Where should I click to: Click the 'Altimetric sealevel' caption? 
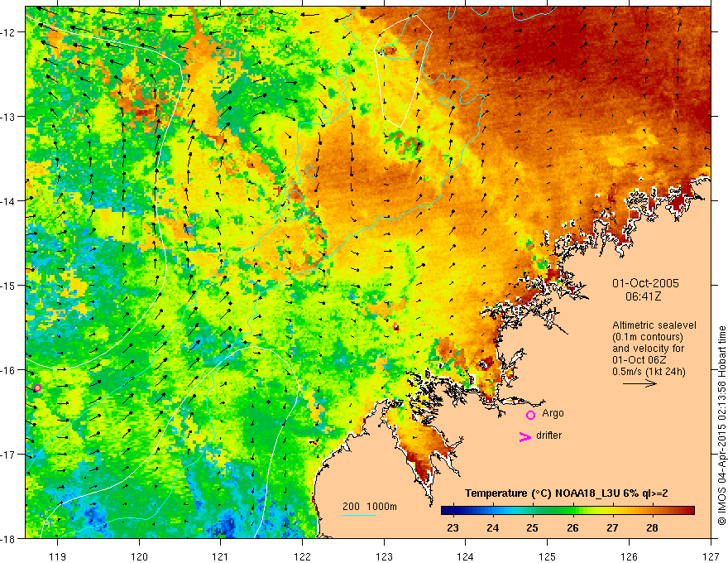pyautogui.click(x=654, y=325)
